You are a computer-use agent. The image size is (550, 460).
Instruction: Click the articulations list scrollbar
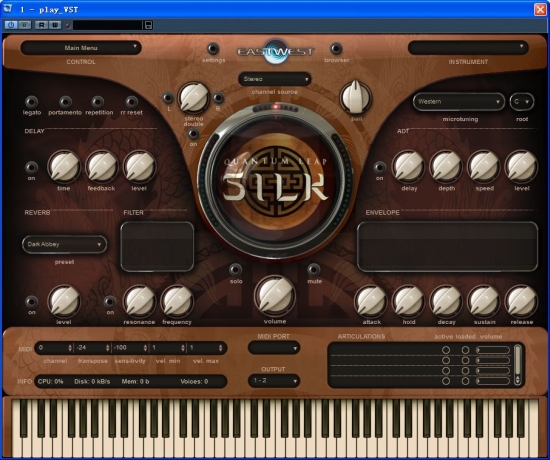(x=517, y=365)
